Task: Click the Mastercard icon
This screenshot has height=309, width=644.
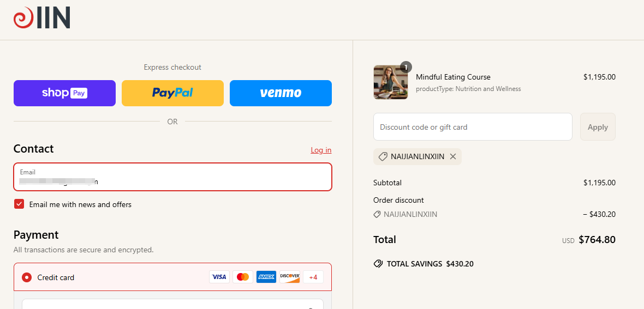Action: click(243, 277)
